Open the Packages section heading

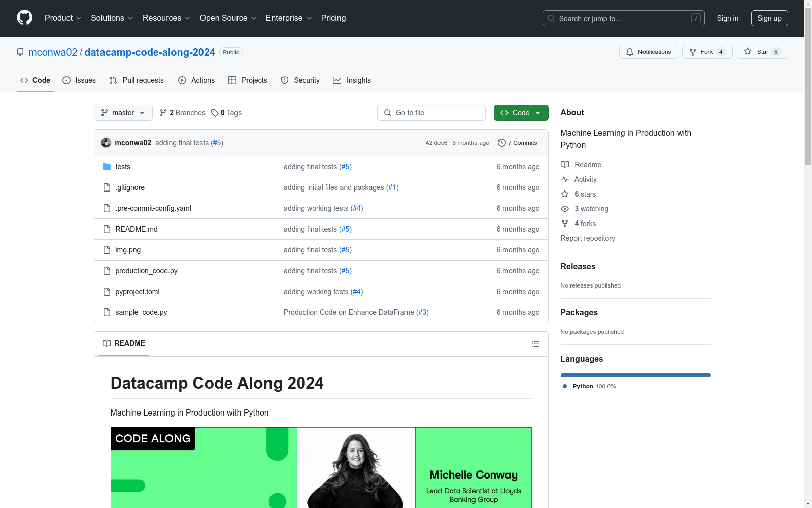(579, 312)
